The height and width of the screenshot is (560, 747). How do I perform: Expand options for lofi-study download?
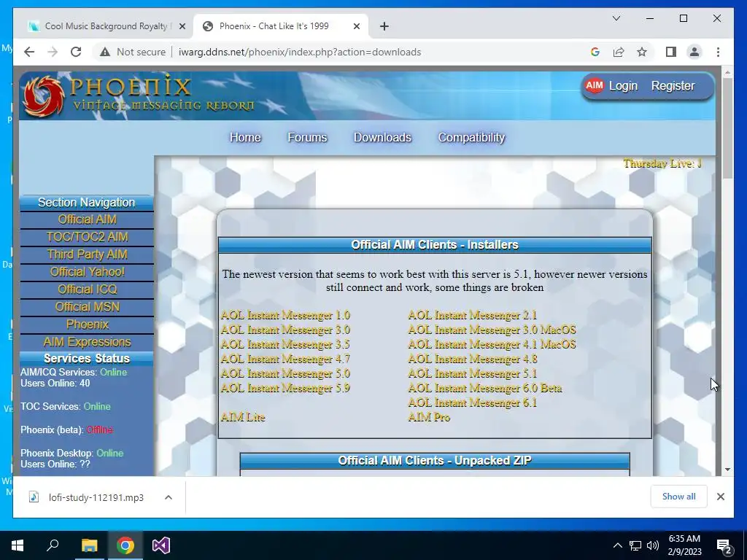[x=169, y=497]
